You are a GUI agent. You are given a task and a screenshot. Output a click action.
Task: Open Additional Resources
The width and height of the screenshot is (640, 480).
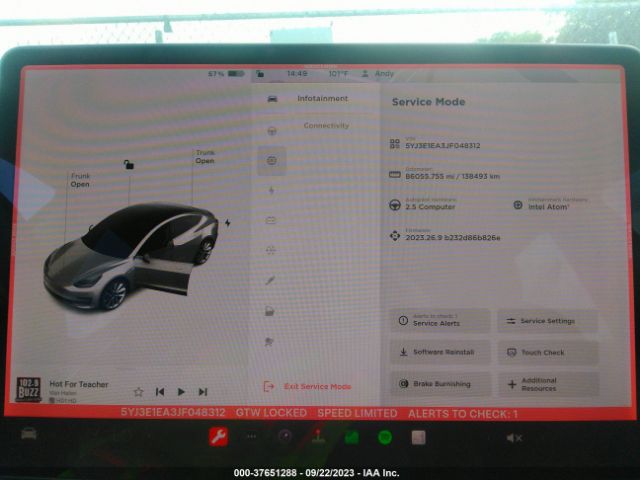548,384
